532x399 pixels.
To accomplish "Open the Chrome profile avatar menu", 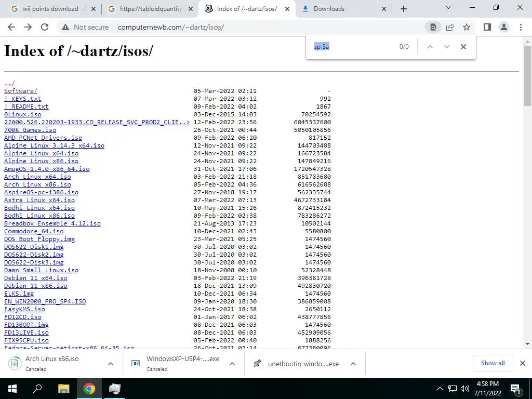I will (x=504, y=27).
